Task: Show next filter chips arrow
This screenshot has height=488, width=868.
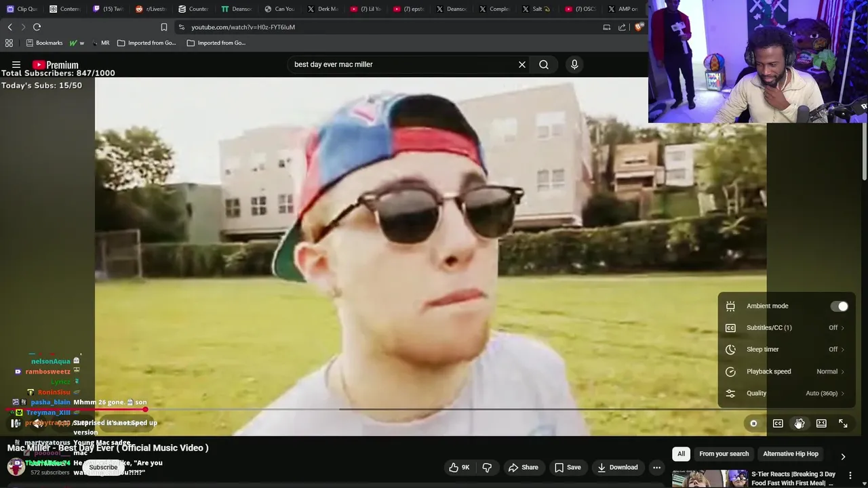Action: click(x=843, y=457)
